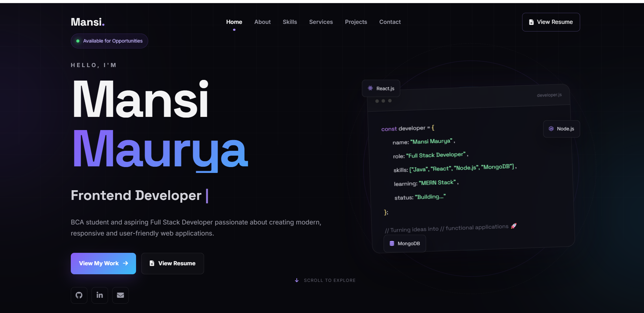Click the rocket emoji in the code card
This screenshot has width=644, height=313.
tap(514, 226)
